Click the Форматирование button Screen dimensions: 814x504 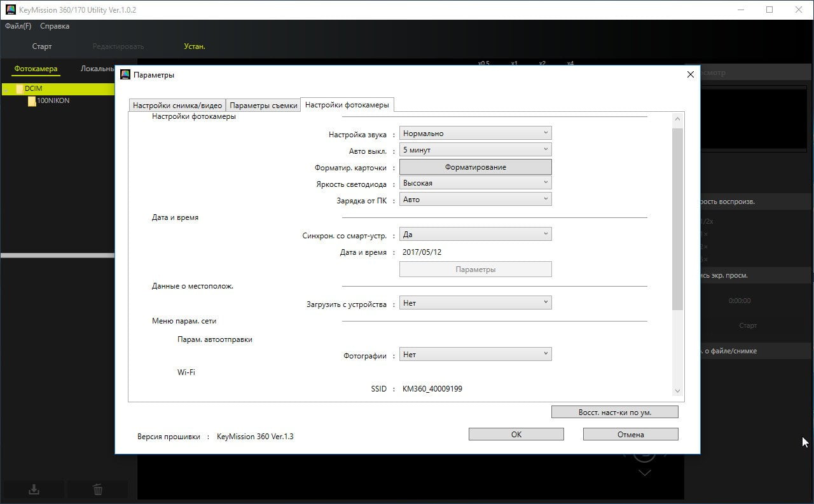click(475, 167)
